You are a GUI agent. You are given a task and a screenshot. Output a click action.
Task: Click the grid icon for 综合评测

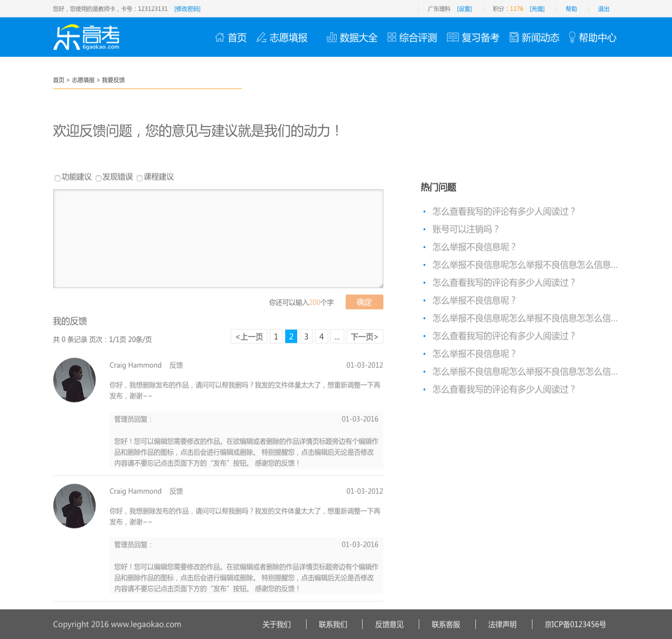point(391,37)
